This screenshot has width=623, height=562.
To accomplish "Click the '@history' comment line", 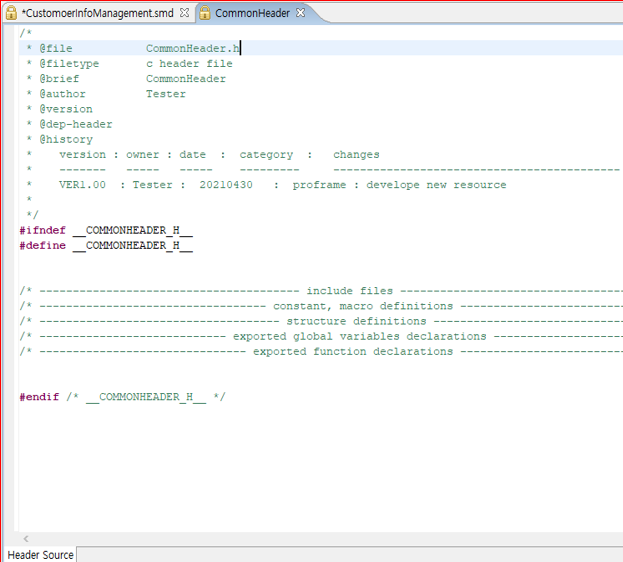I will pos(66,140).
